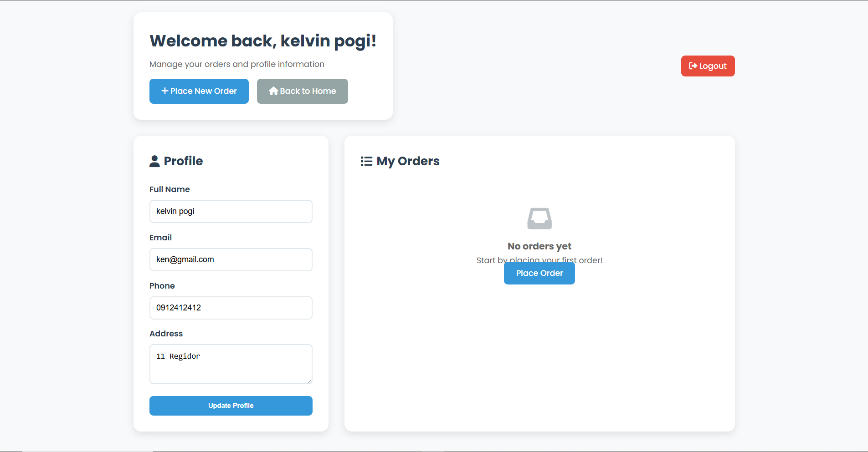Click the home icon on Back to Home
The height and width of the screenshot is (452, 868).
click(x=274, y=91)
